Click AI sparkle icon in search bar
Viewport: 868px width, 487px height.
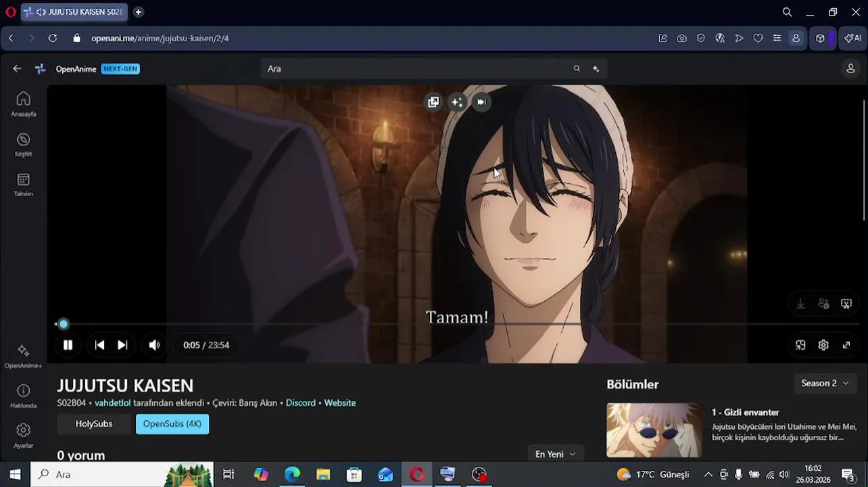tap(596, 68)
